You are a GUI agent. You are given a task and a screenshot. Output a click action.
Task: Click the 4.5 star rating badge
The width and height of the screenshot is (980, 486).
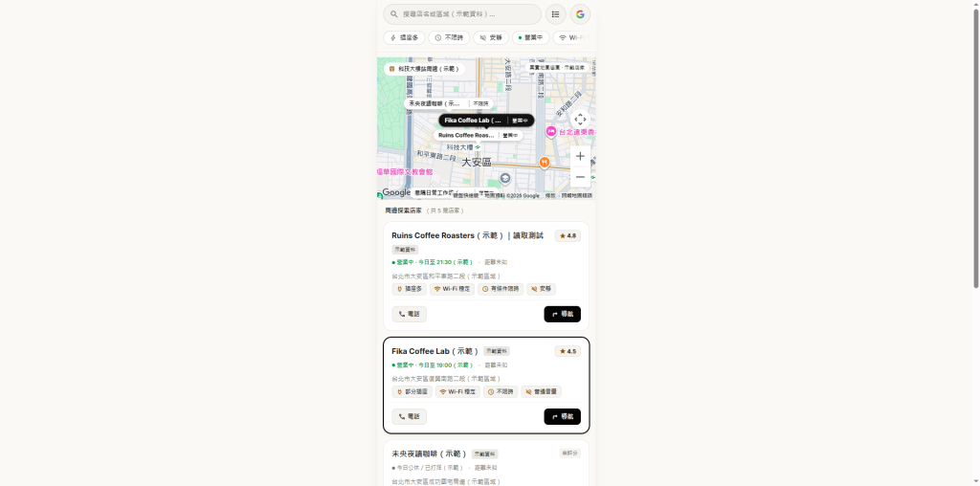point(568,352)
